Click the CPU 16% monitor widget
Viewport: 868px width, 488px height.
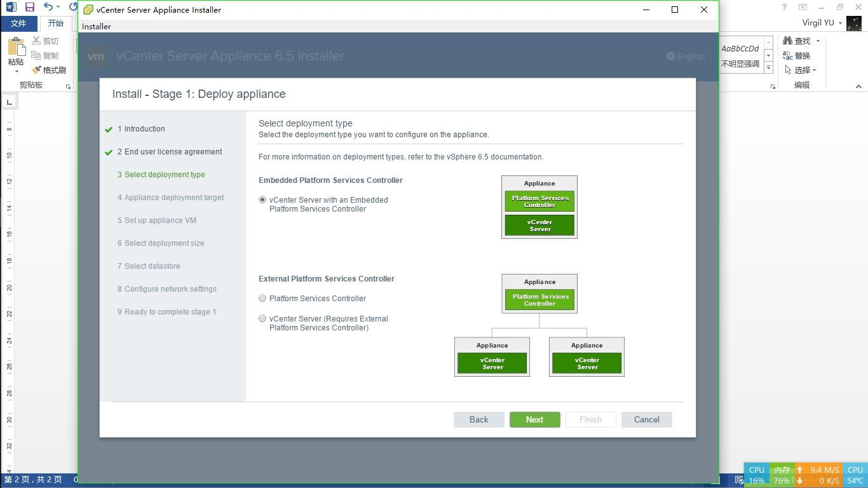click(x=756, y=475)
